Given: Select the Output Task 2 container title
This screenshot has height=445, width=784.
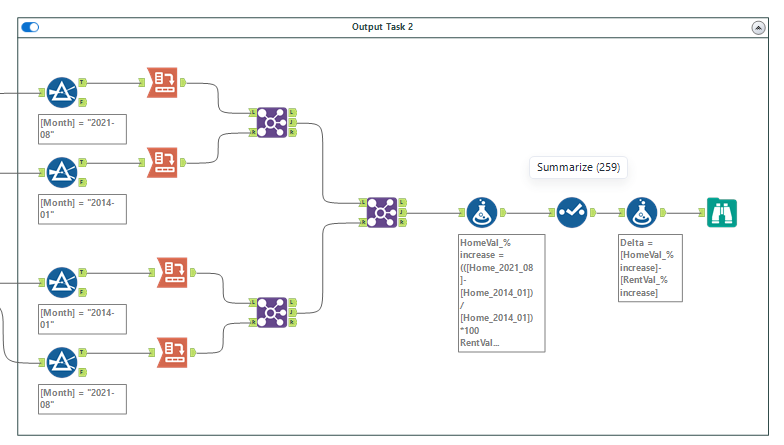Looking at the screenshot, I should point(382,27).
